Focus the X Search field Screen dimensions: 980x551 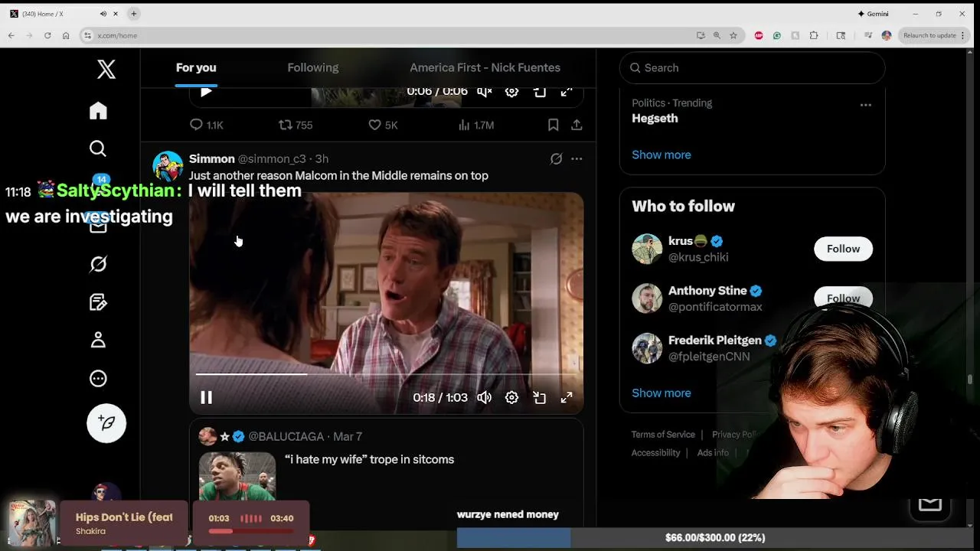752,67
